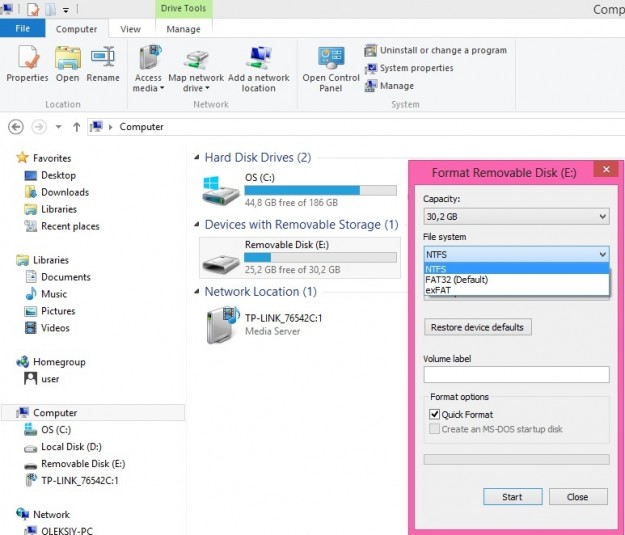Viewport: 625px width, 535px height.
Task: Click the Properties icon in ribbon
Action: pos(27,58)
